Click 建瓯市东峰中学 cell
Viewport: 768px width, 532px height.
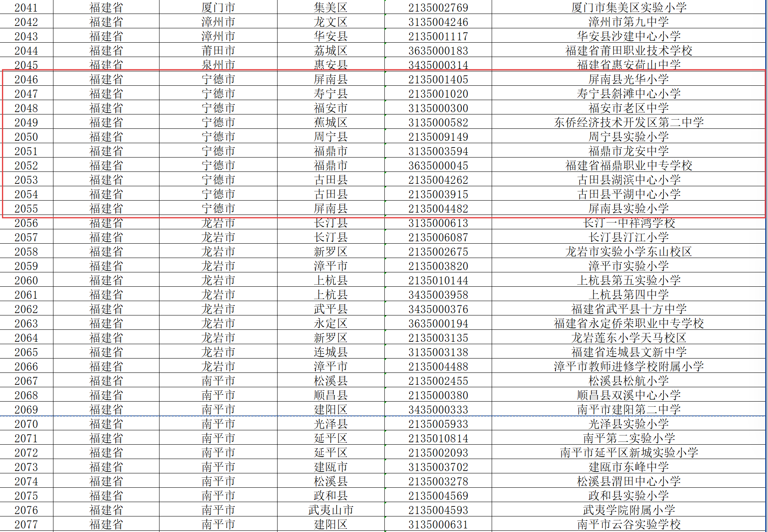(628, 467)
